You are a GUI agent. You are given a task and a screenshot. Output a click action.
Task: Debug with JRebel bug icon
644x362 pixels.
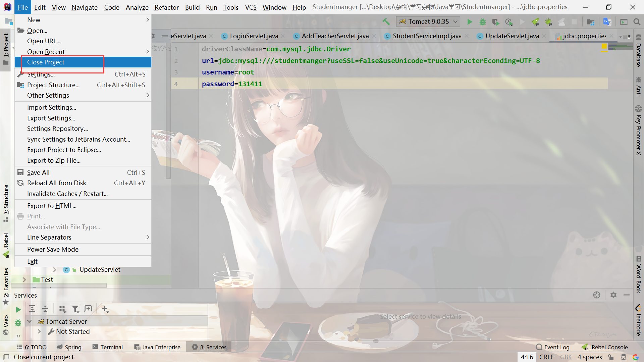548,22
